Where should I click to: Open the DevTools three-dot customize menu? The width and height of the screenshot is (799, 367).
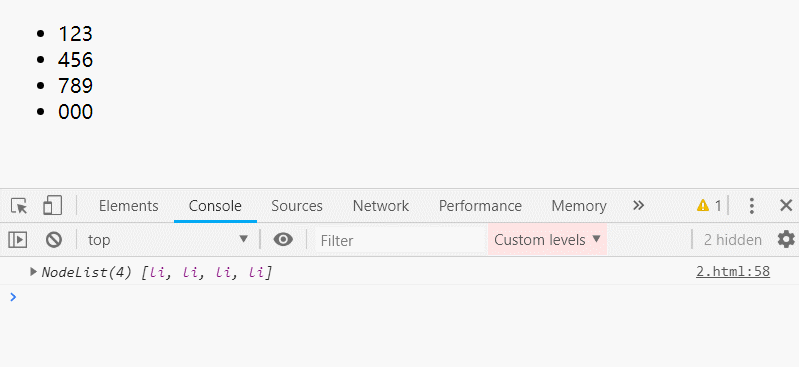coord(752,206)
